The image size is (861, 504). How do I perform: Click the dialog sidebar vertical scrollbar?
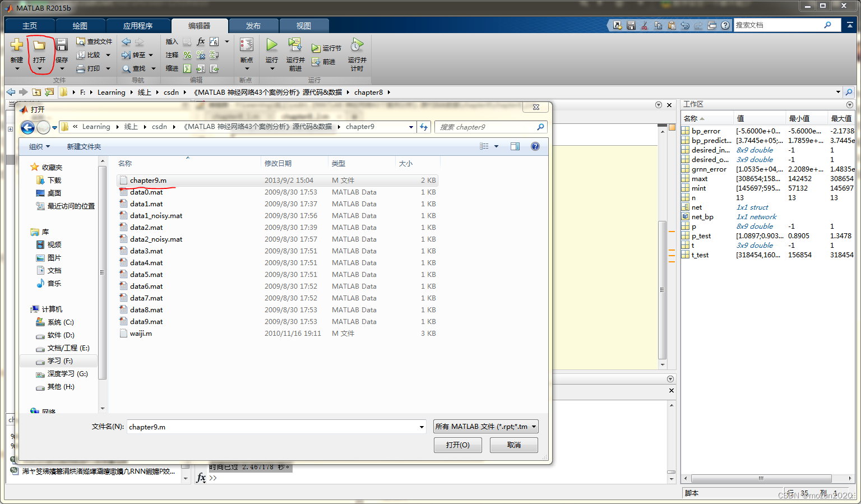102,272
